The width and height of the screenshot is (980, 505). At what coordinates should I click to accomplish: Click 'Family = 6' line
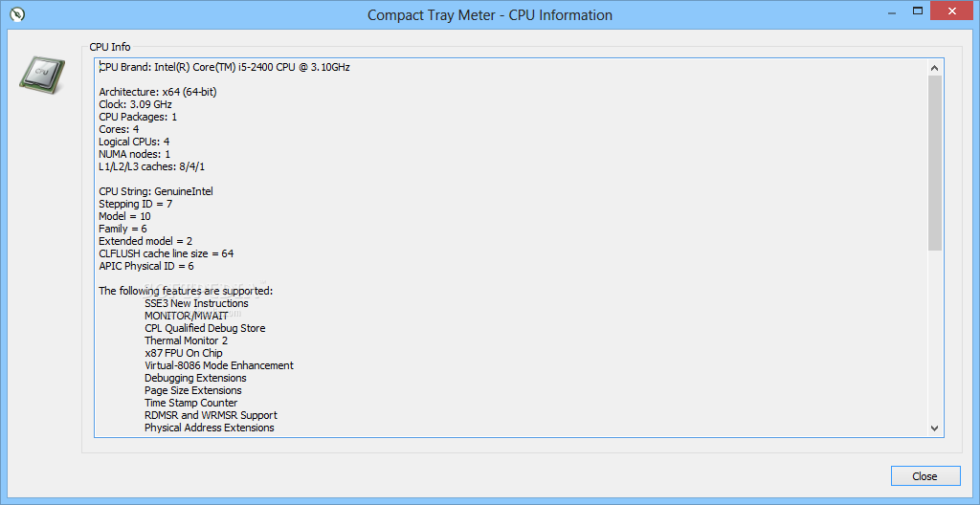(x=122, y=229)
